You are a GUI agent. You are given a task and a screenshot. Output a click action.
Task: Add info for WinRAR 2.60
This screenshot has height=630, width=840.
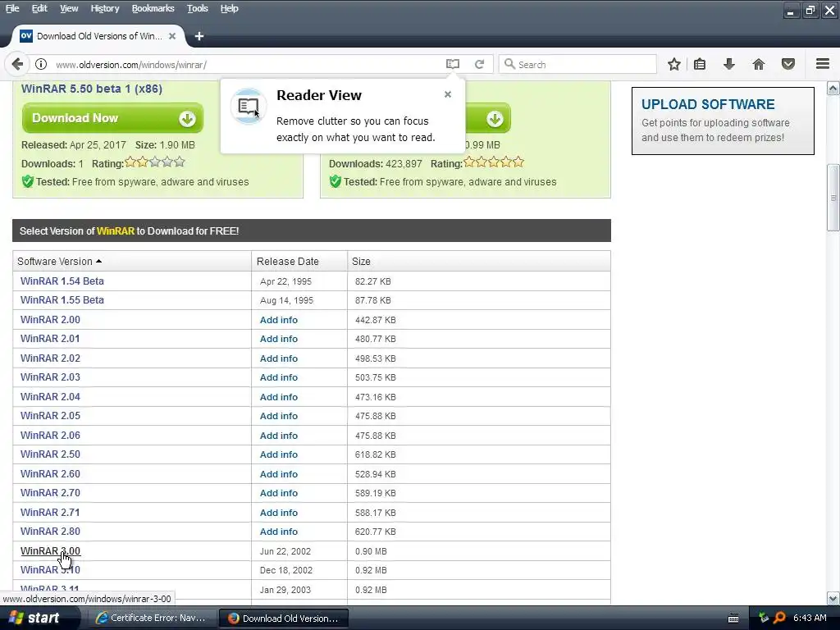click(x=279, y=474)
